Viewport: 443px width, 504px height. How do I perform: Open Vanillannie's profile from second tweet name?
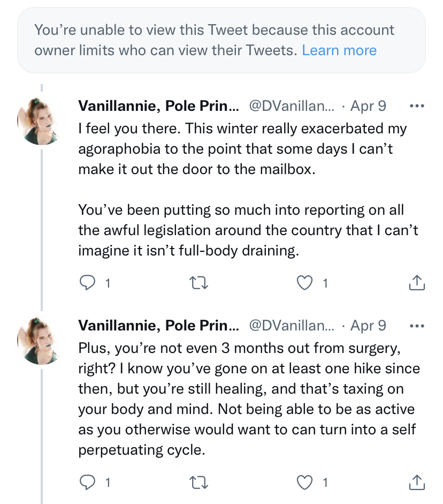[158, 326]
